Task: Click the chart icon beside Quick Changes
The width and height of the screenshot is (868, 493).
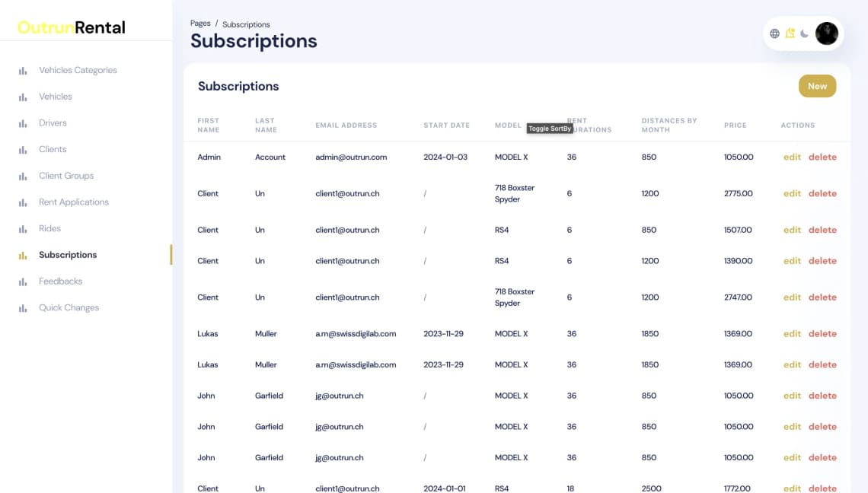Action: [23, 308]
